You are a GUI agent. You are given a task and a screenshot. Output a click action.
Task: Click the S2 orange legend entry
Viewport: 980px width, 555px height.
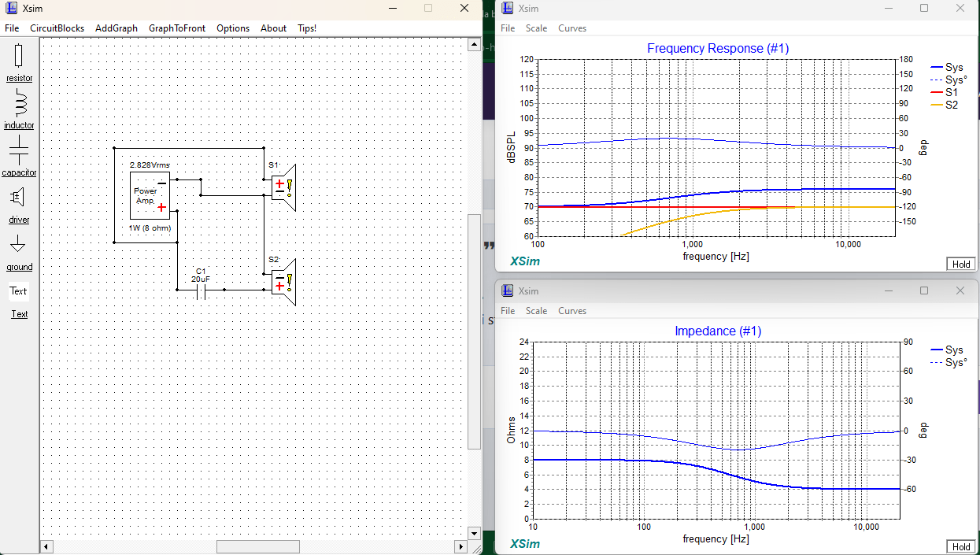click(945, 105)
